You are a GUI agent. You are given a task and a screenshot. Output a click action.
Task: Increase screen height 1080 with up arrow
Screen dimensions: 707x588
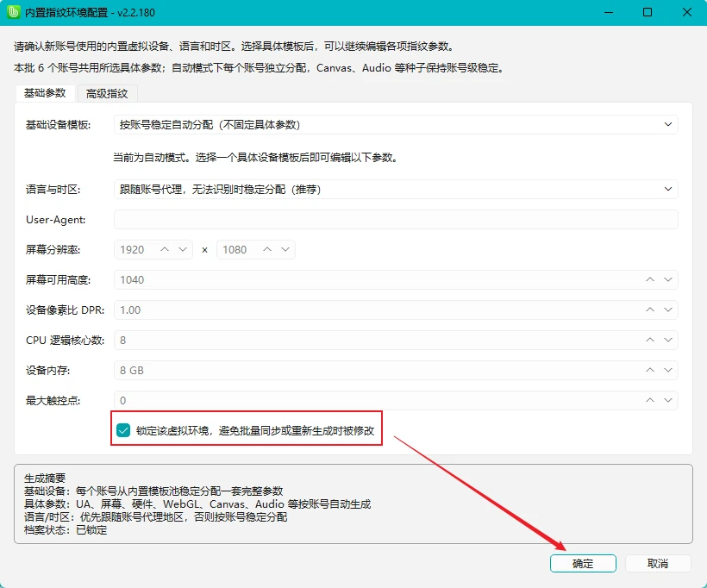coord(267,249)
